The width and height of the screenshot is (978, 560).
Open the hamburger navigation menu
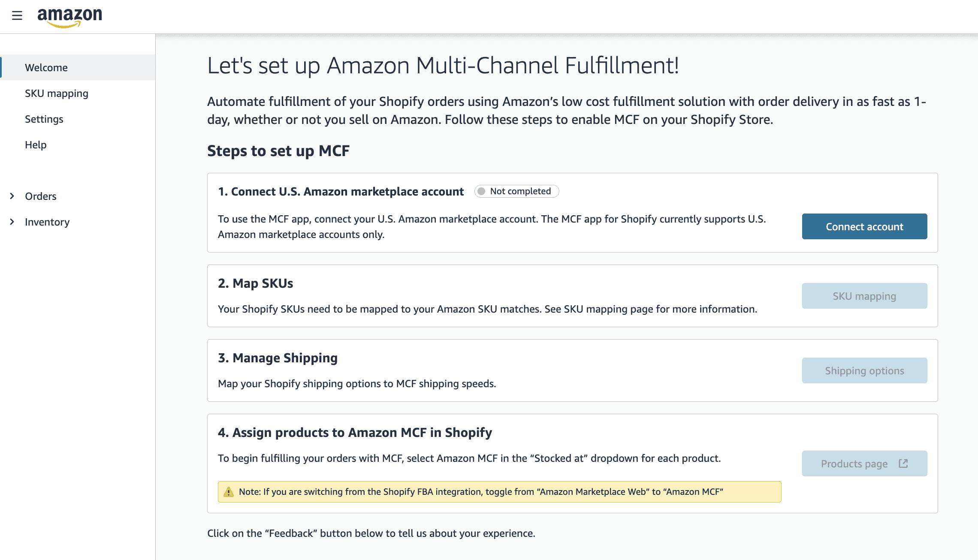click(17, 16)
